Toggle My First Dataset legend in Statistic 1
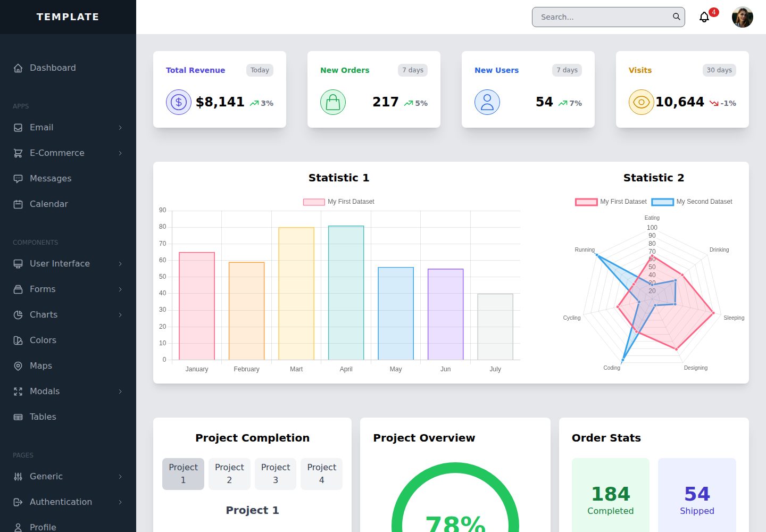Viewport: 766px width, 532px height. [339, 202]
